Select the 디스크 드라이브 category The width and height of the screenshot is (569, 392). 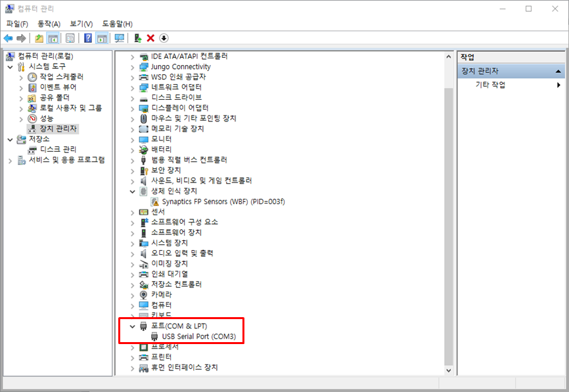[176, 98]
